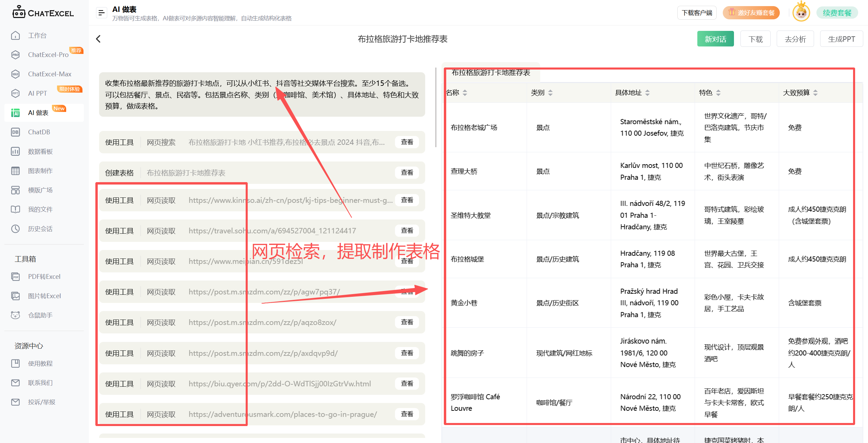Open 历史会话 in sidebar
The height and width of the screenshot is (443, 868).
click(x=40, y=229)
